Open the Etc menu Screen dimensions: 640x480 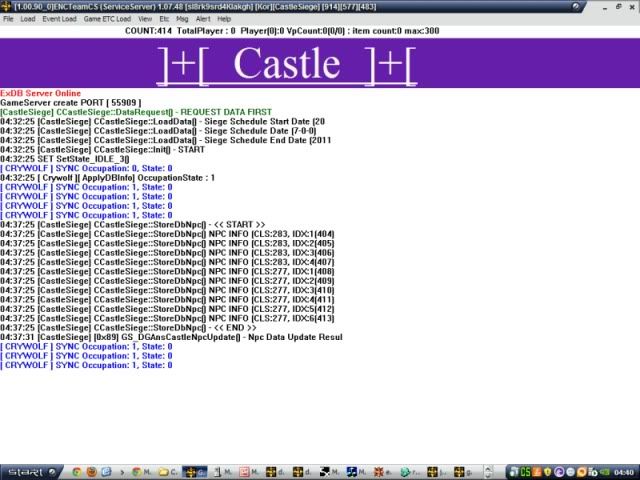[x=165, y=19]
